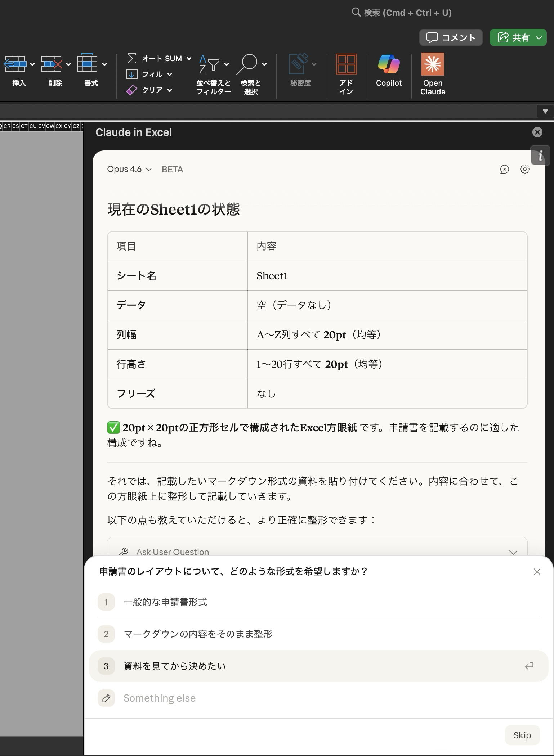Click the wrench icon next to Ask User Question
The image size is (554, 756).
[124, 552]
